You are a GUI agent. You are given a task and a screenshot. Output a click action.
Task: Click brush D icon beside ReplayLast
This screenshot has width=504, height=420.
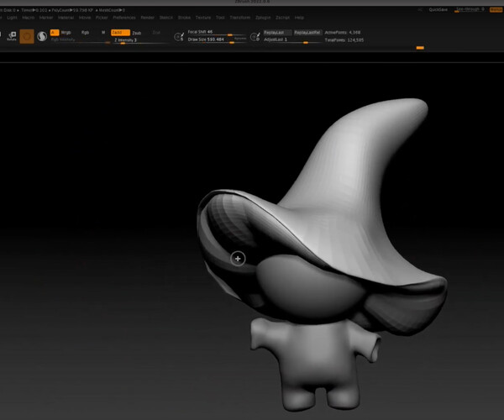pyautogui.click(x=255, y=36)
